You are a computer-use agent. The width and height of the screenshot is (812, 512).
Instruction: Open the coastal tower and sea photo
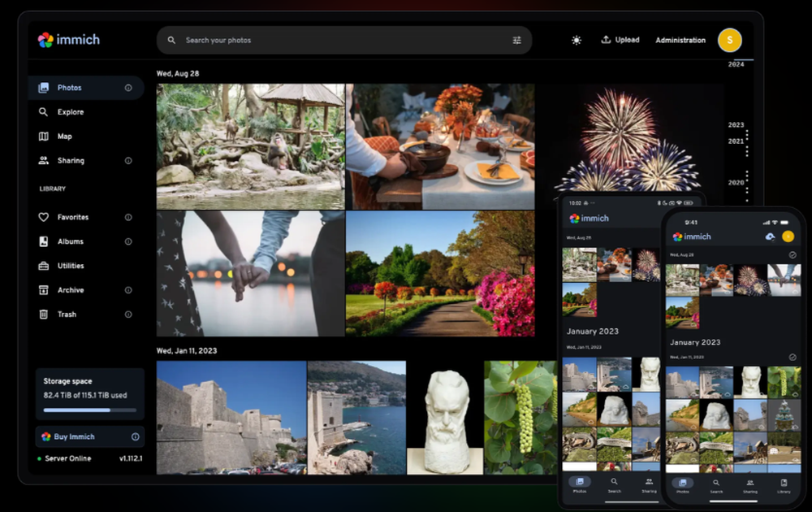pos(356,418)
